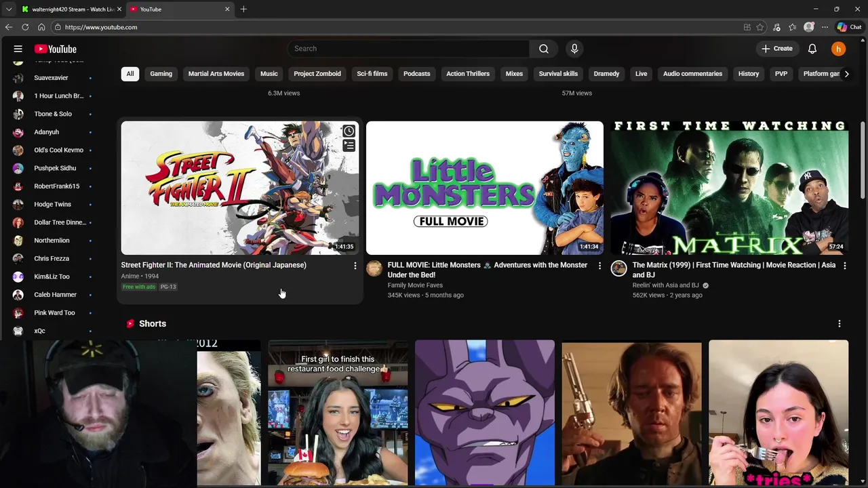868x488 pixels.
Task: Open options menu for Street Fighter II video
Action: pyautogui.click(x=355, y=266)
